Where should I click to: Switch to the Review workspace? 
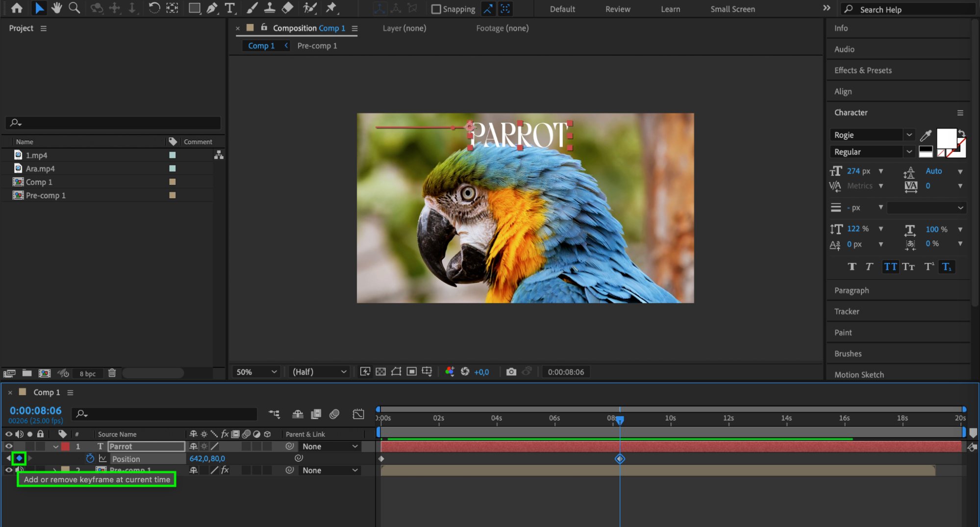click(x=617, y=9)
